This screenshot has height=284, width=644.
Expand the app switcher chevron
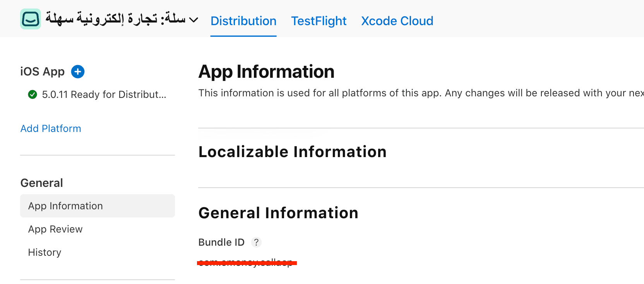[194, 20]
